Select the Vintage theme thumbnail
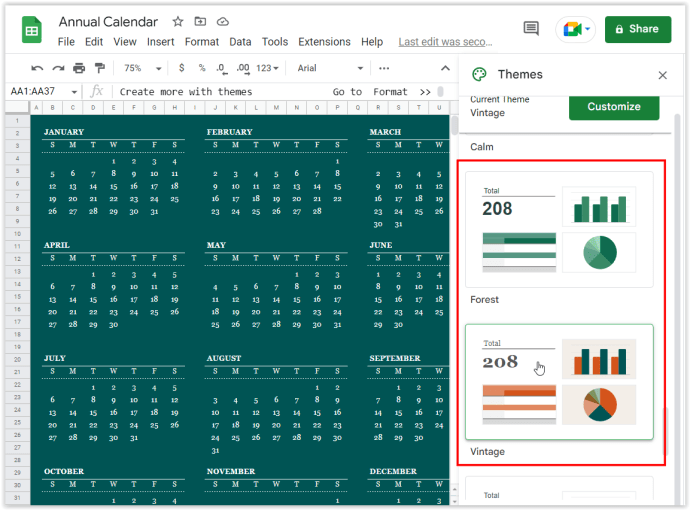Image resolution: width=690 pixels, height=510 pixels. click(559, 382)
